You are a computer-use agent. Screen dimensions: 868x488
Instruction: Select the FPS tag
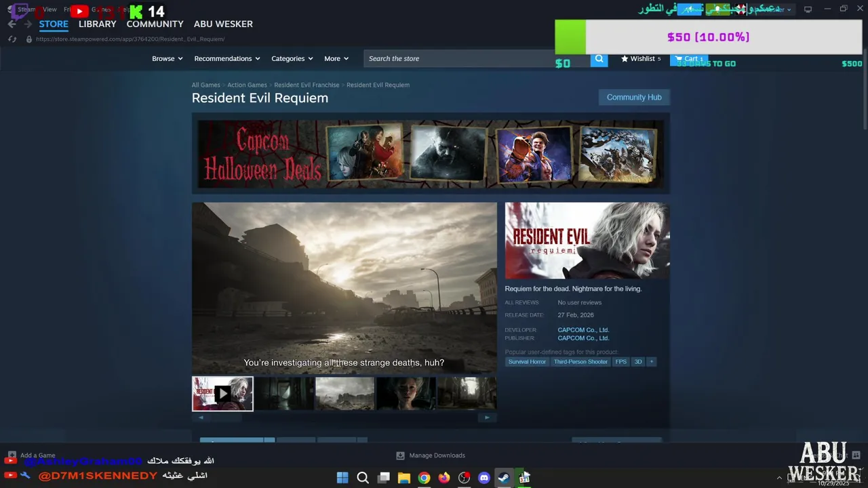tap(621, 362)
